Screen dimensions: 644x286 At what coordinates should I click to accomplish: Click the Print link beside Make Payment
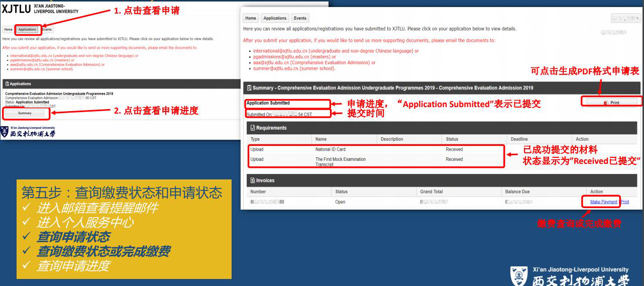coord(625,202)
